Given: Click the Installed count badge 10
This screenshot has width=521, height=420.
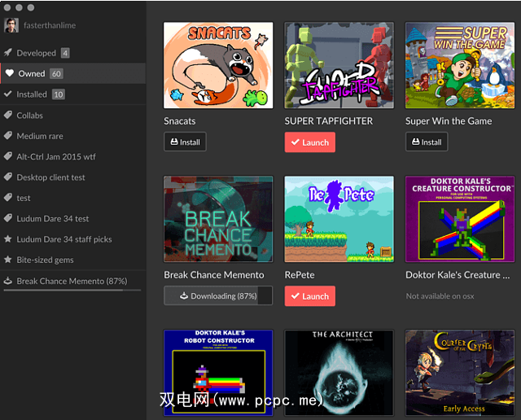Looking at the screenshot, I should click(59, 94).
